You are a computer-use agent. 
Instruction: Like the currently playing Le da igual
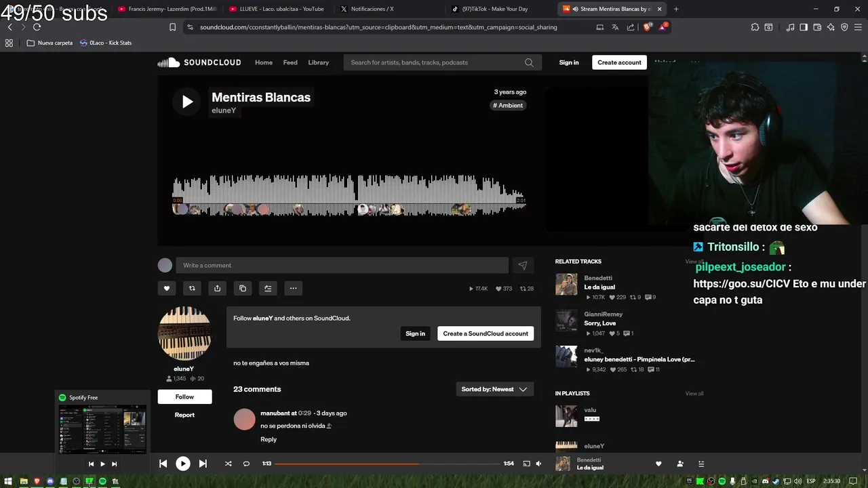(658, 464)
